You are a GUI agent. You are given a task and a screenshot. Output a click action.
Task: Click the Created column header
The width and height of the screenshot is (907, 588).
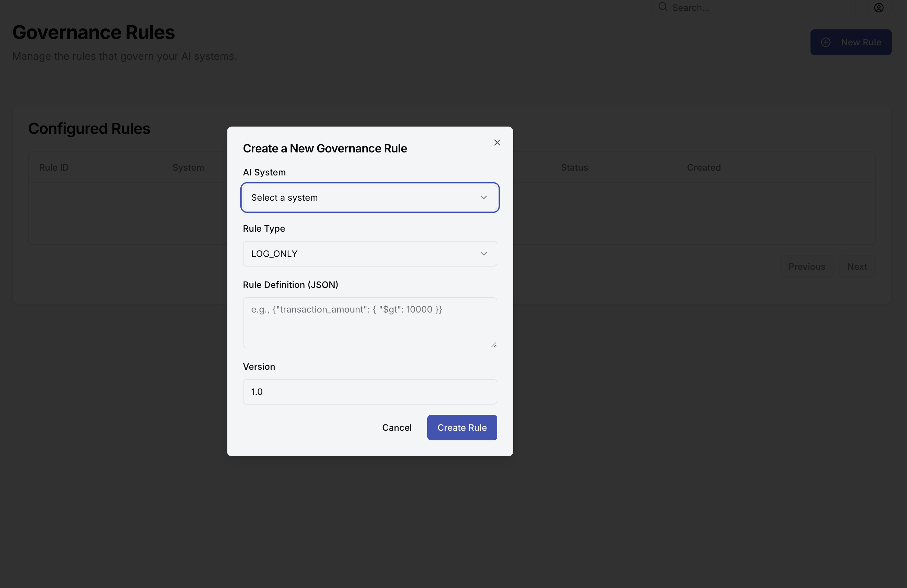tap(703, 168)
